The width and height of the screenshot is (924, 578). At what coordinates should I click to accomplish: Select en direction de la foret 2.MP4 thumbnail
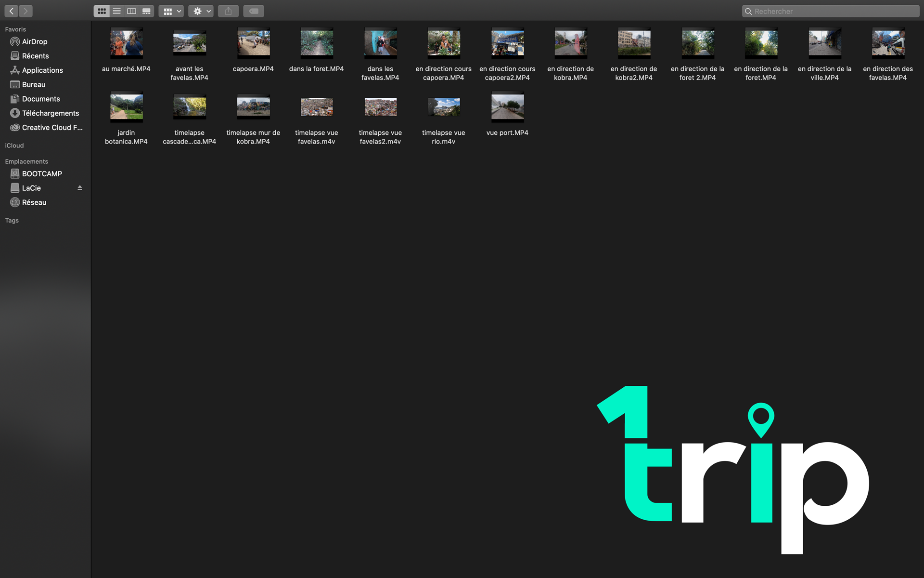click(698, 42)
